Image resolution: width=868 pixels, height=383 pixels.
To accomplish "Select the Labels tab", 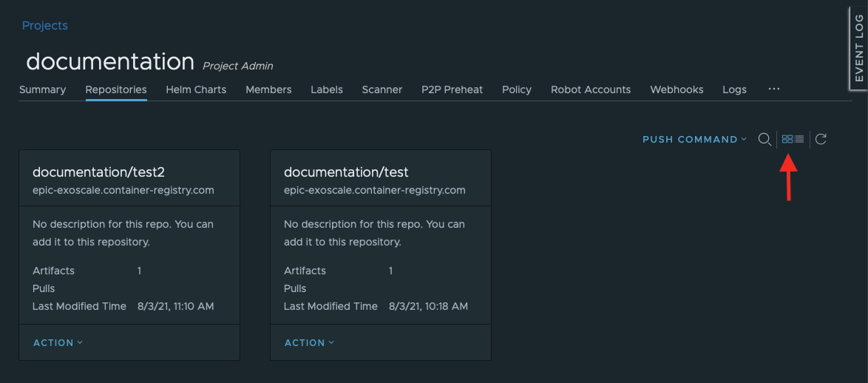I will pos(327,89).
